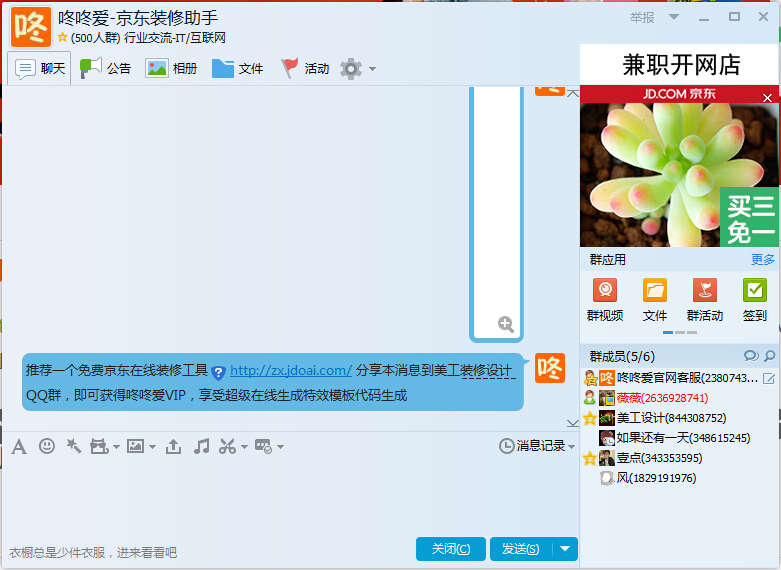The height and width of the screenshot is (570, 781).
Task: Zoom the image using magnifier icon
Action: 506,324
